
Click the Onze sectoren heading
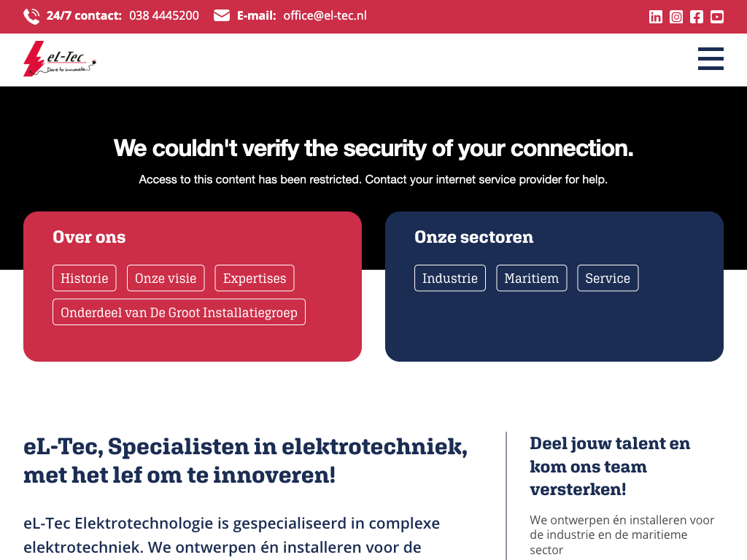[x=473, y=237]
